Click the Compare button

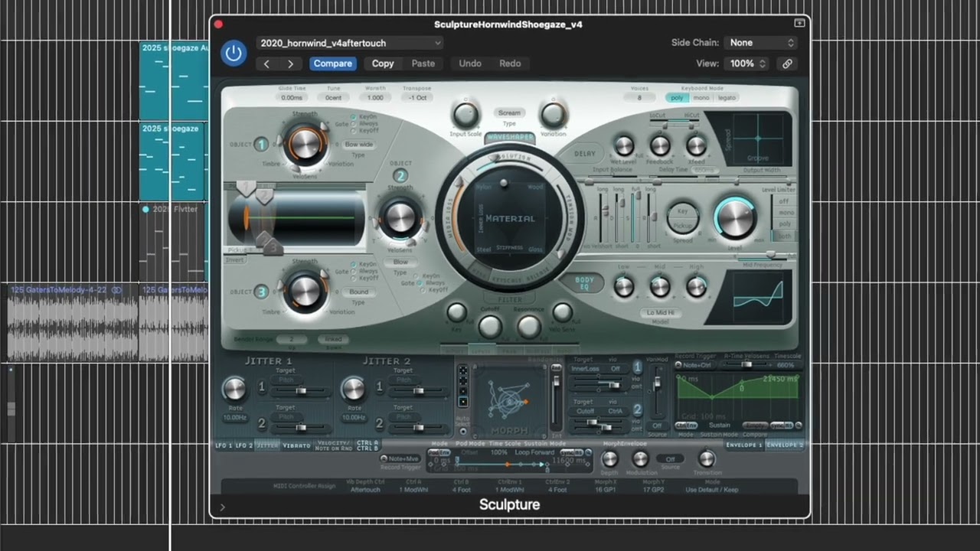333,64
